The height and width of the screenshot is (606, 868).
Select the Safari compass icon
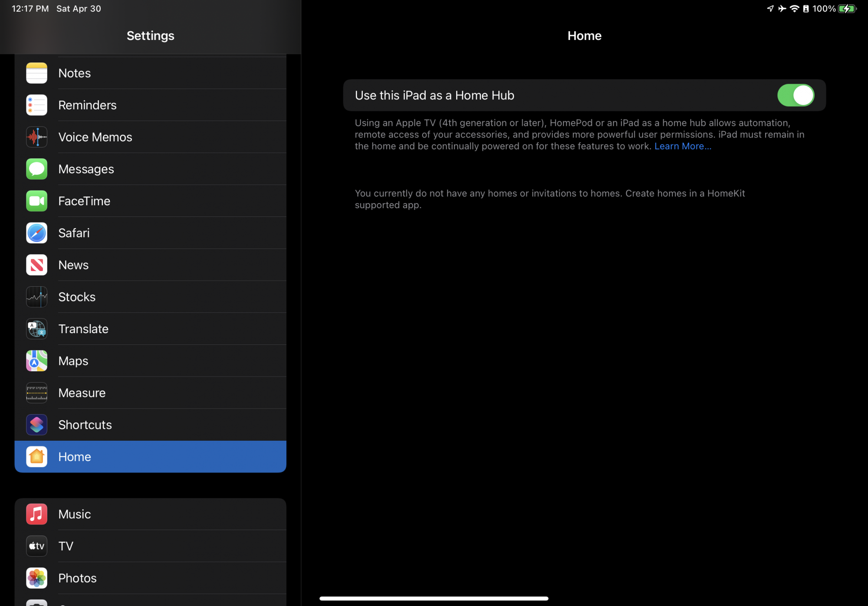coord(36,233)
